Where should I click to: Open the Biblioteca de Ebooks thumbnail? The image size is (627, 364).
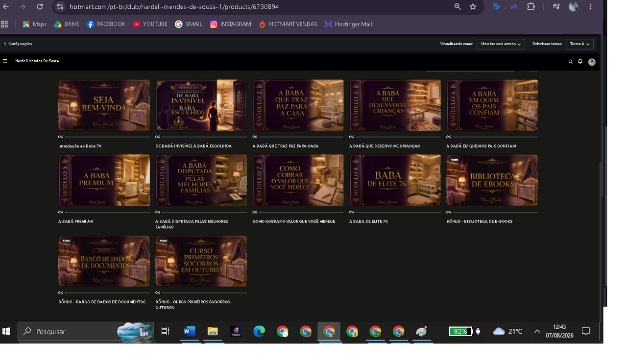coord(492,180)
